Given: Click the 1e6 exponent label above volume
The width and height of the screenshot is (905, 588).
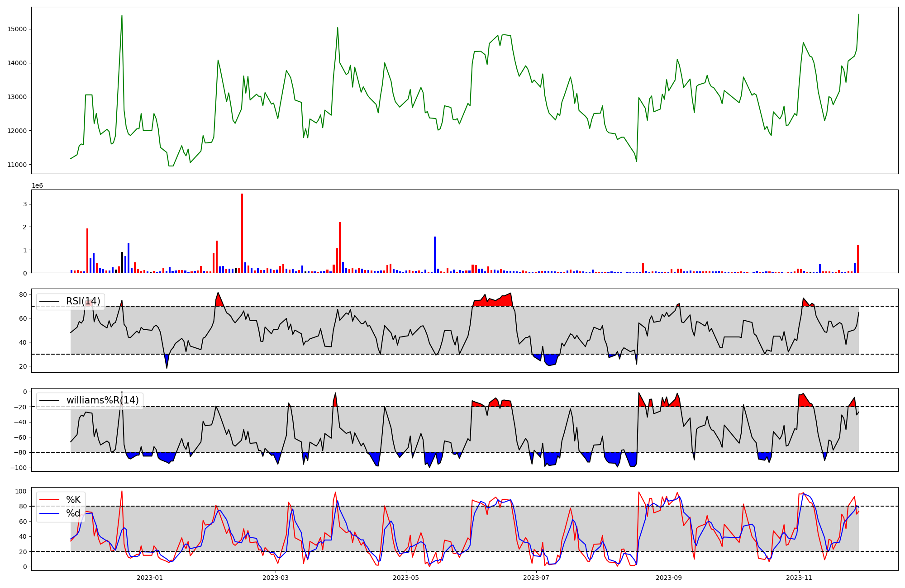Looking at the screenshot, I should point(37,186).
